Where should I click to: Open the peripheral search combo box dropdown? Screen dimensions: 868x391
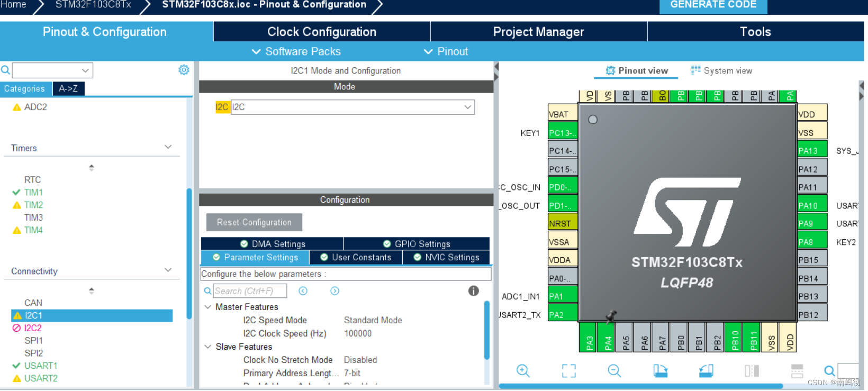tap(85, 70)
